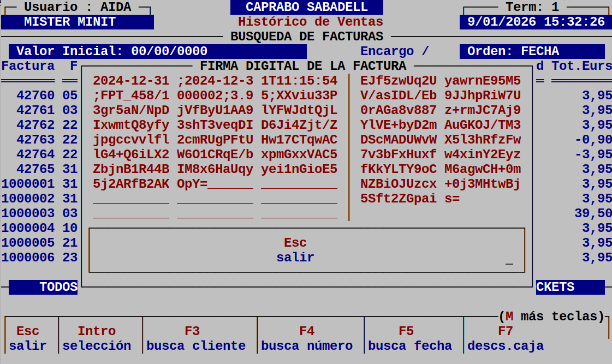The image size is (612, 364).
Task: Click the Histórico de Ventas heading
Action: [310, 22]
